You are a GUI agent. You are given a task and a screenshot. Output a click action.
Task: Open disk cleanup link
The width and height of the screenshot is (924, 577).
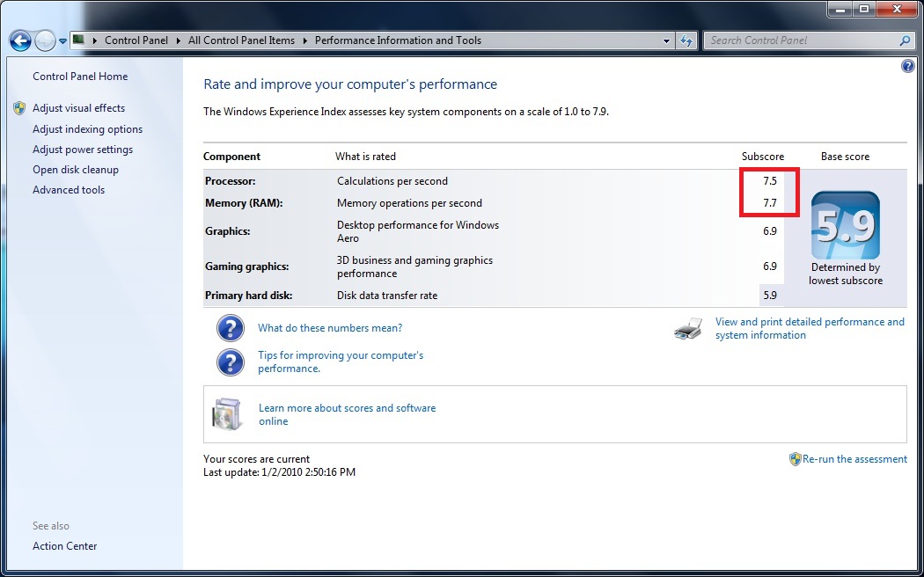pyautogui.click(x=76, y=170)
